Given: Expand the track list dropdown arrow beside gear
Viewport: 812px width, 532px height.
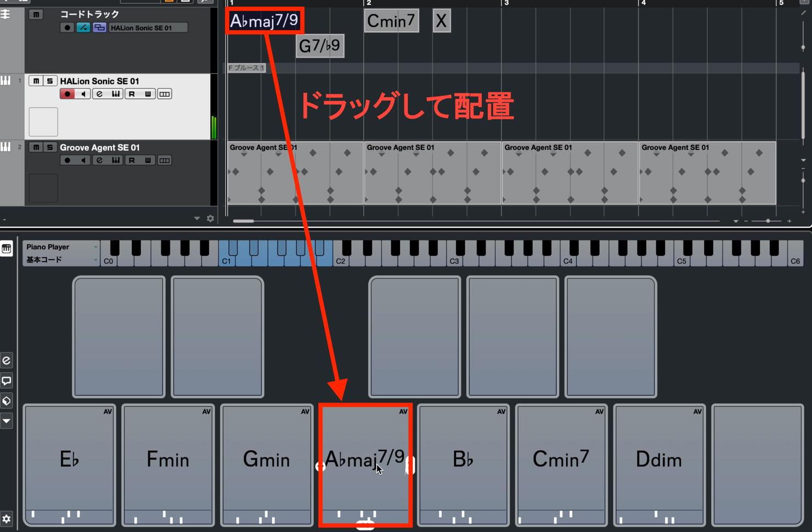Looking at the screenshot, I should click(197, 219).
